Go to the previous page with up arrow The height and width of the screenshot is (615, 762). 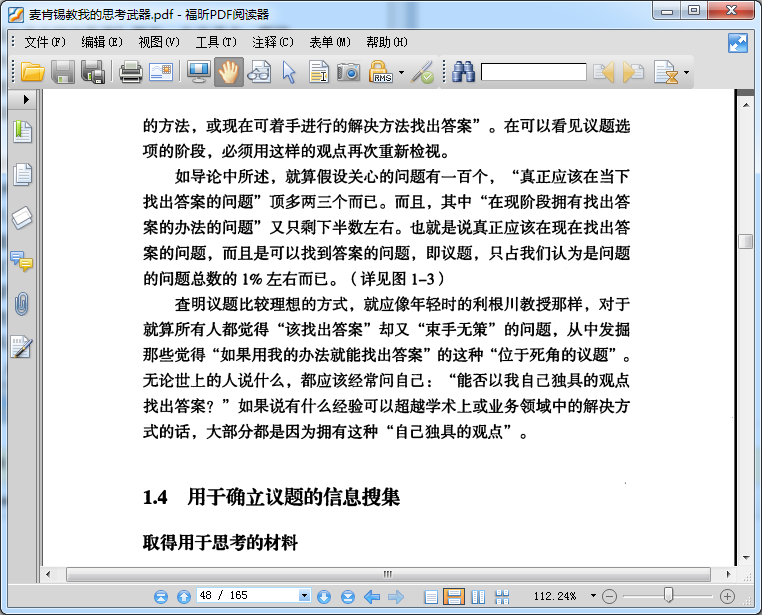coord(184,597)
